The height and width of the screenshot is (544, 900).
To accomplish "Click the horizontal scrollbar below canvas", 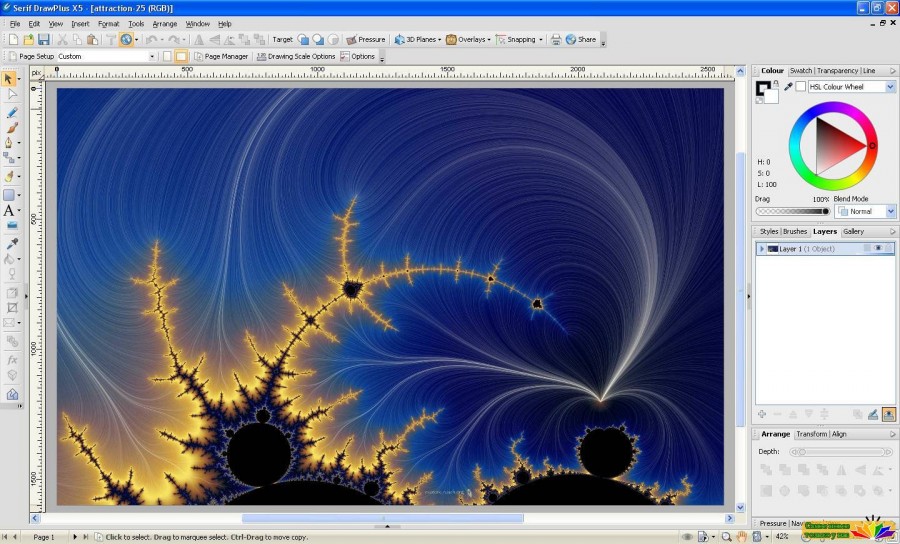I will click(x=382, y=518).
